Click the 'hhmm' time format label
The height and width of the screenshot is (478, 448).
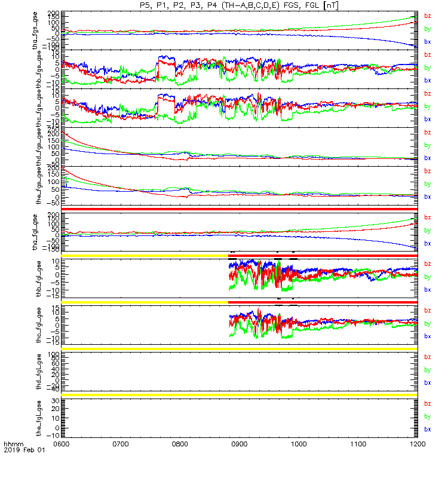point(13,444)
